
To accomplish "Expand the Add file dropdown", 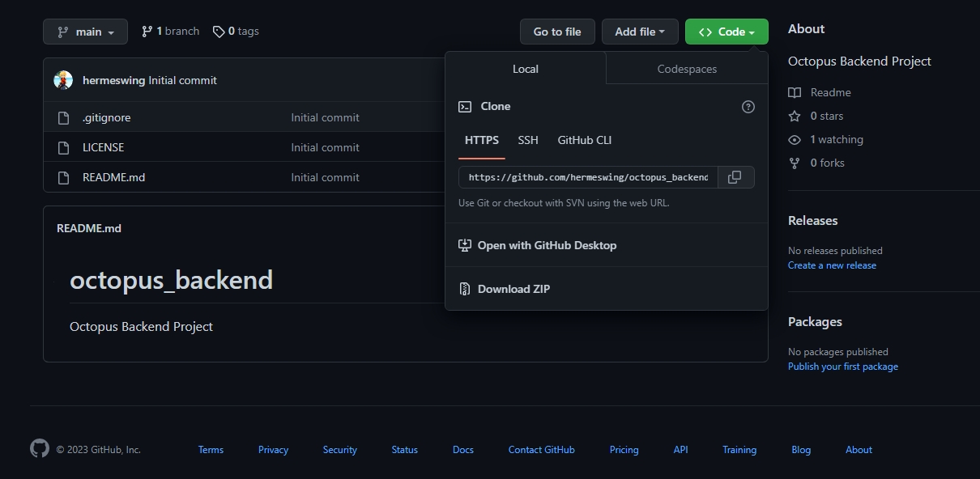I will pos(640,32).
